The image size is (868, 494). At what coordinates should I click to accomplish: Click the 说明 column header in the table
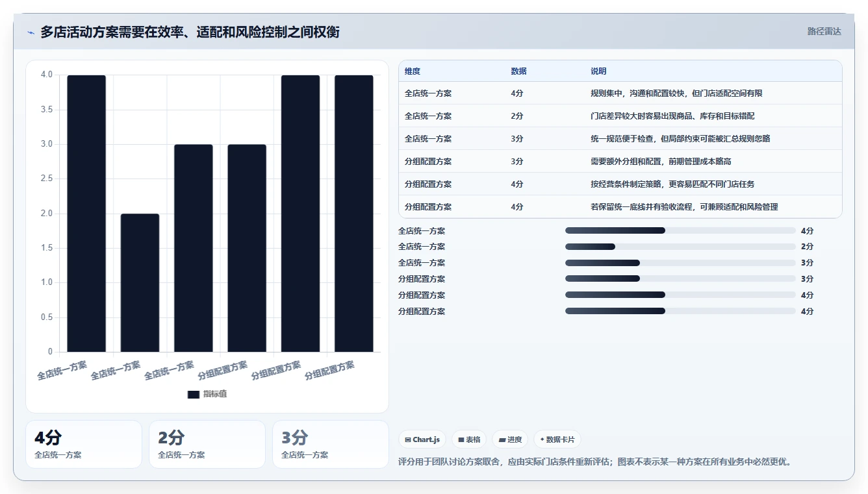click(x=598, y=71)
